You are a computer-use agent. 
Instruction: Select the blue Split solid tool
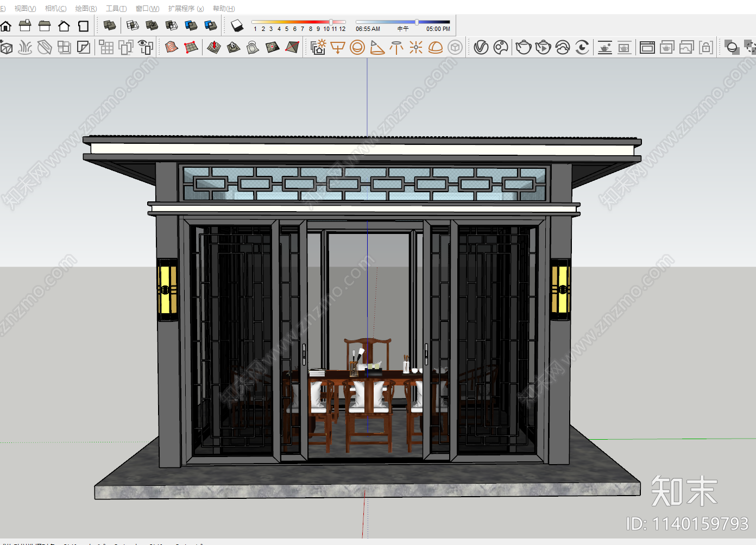(x=211, y=26)
